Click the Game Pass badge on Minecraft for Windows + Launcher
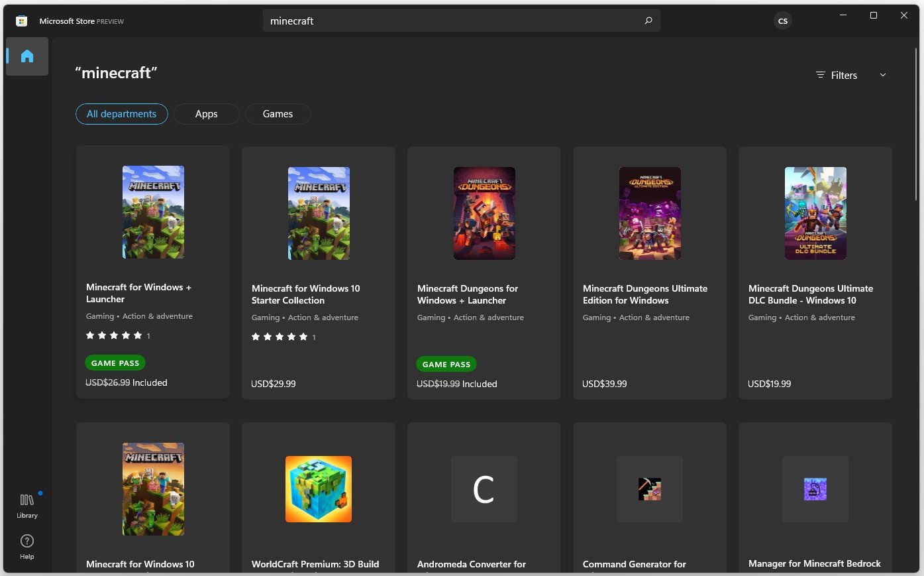 click(115, 363)
